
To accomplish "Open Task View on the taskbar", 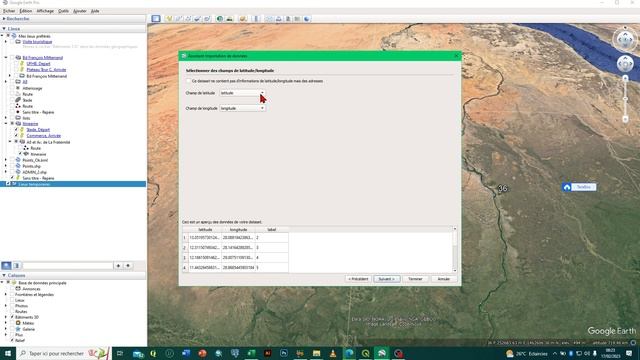I will click(x=120, y=353).
